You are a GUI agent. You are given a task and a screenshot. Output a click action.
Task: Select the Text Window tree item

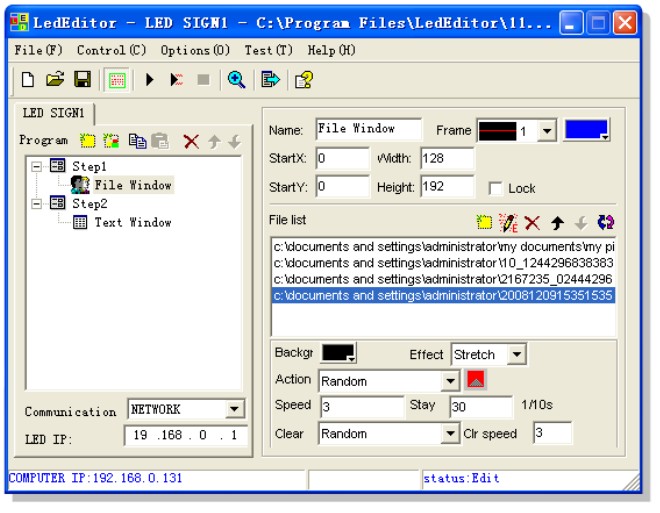click(x=133, y=222)
